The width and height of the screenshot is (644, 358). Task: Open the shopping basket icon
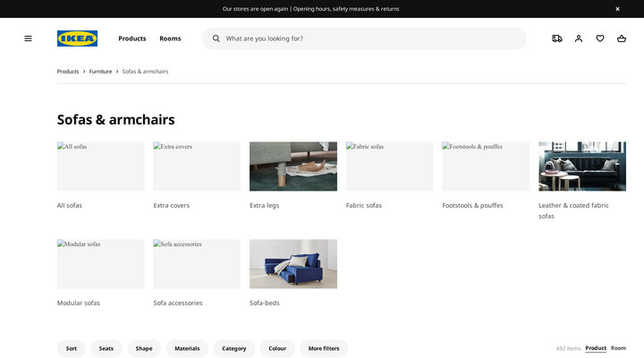(622, 38)
